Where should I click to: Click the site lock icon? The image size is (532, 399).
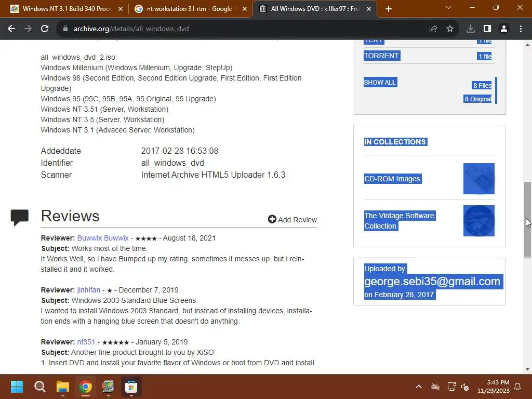click(x=65, y=29)
